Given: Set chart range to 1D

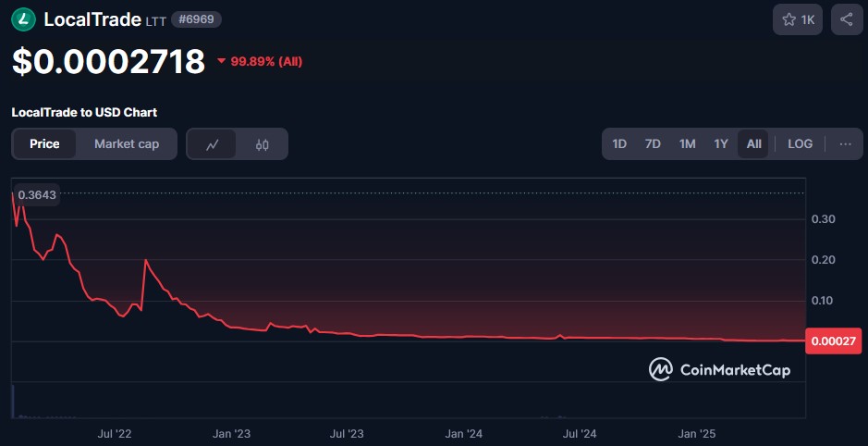Looking at the screenshot, I should [x=619, y=144].
